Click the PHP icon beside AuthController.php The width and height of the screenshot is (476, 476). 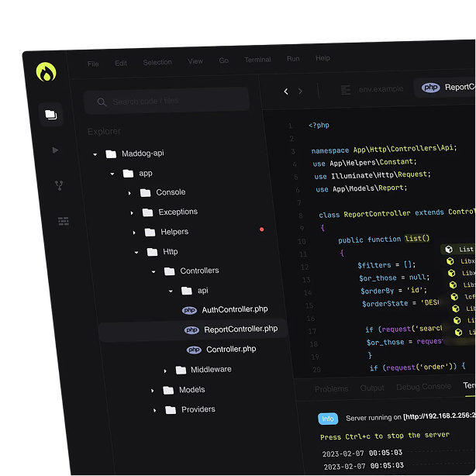(x=189, y=310)
